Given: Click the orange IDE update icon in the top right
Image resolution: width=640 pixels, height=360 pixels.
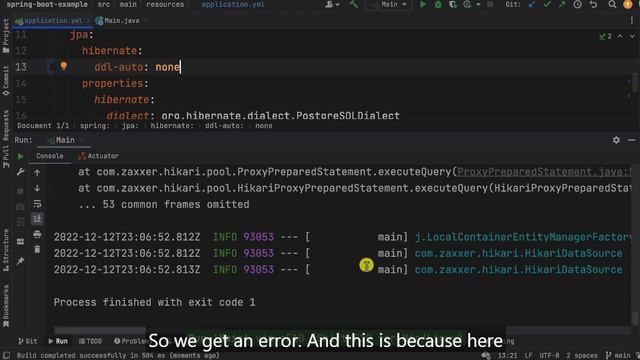Looking at the screenshot, I should click(x=628, y=4).
